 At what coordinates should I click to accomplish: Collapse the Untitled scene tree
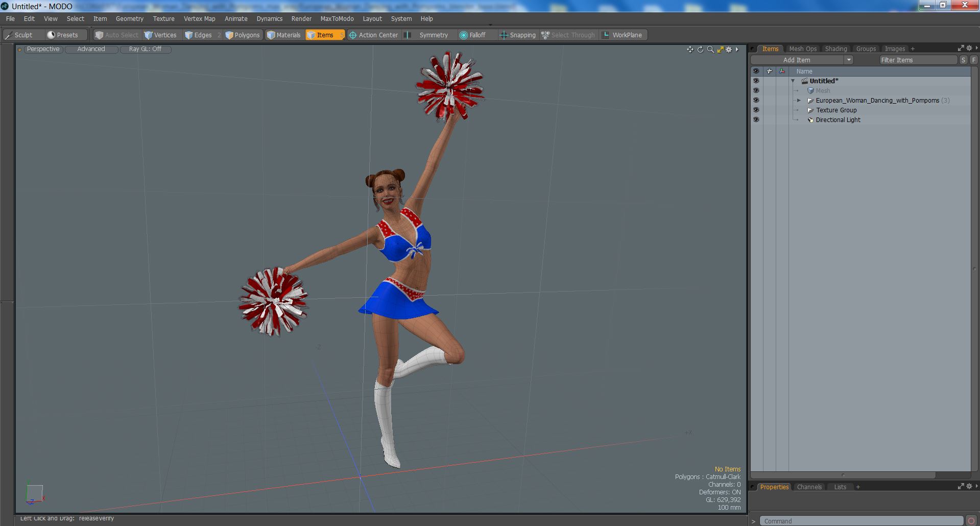coord(793,81)
